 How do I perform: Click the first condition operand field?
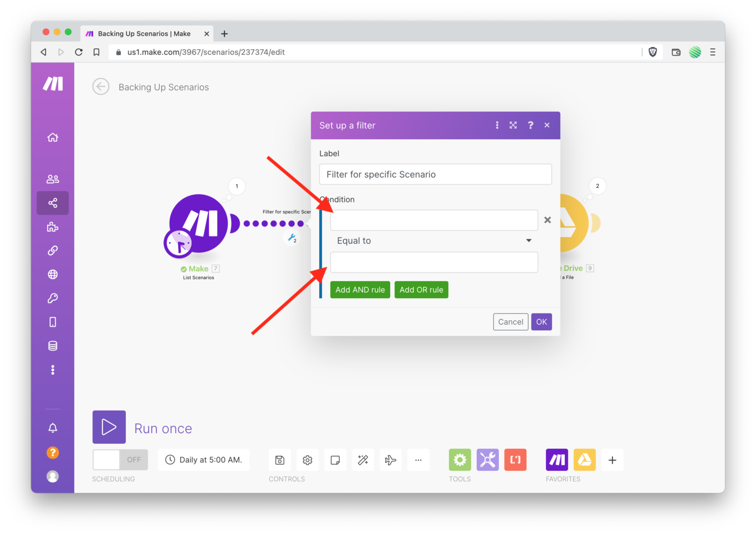pos(434,220)
